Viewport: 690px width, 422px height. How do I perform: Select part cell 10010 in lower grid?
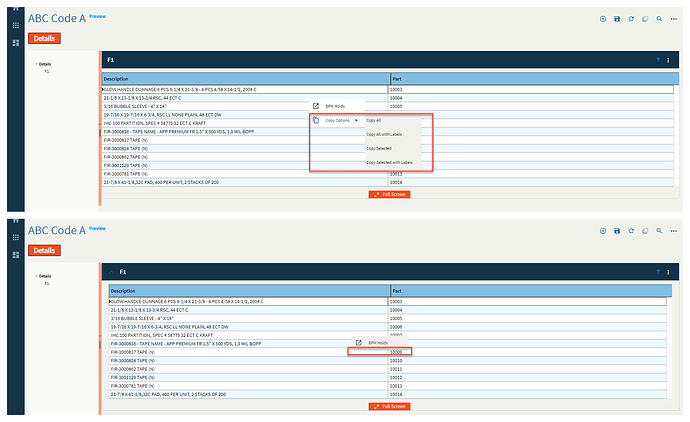coord(527,360)
